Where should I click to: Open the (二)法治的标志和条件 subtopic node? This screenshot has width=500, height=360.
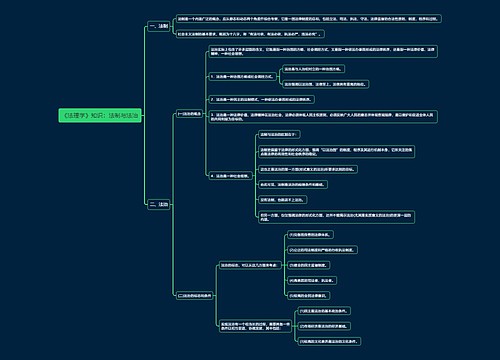pyautogui.click(x=194, y=295)
